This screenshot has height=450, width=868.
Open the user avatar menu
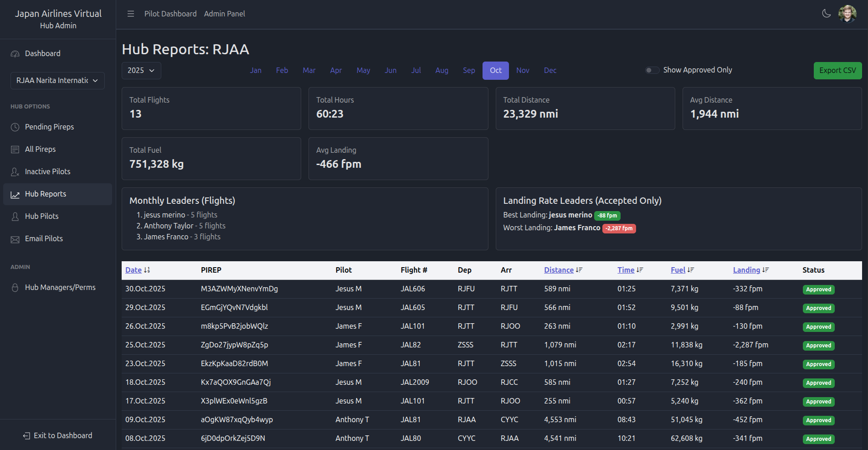pyautogui.click(x=847, y=14)
